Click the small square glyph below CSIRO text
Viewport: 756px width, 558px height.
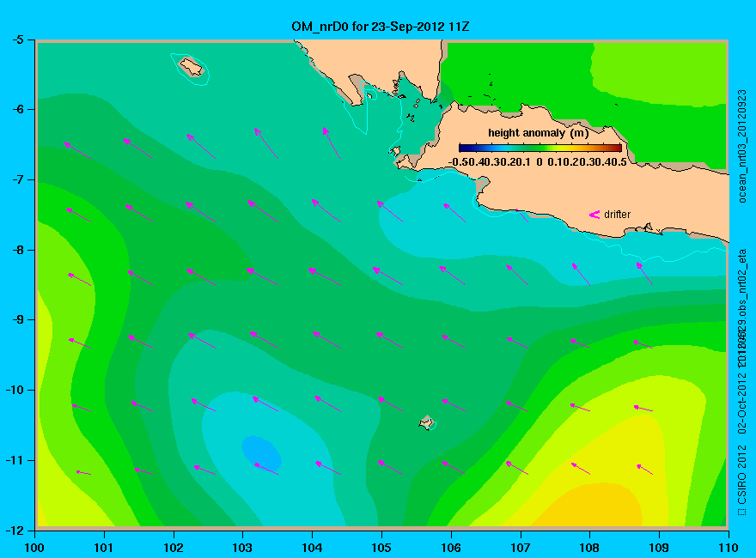[x=742, y=512]
